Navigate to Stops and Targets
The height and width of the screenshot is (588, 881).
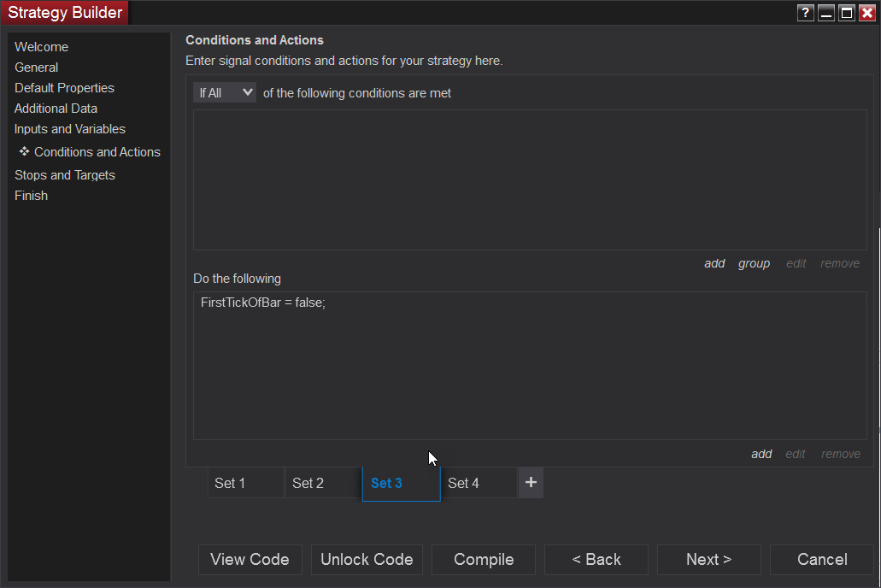click(65, 175)
